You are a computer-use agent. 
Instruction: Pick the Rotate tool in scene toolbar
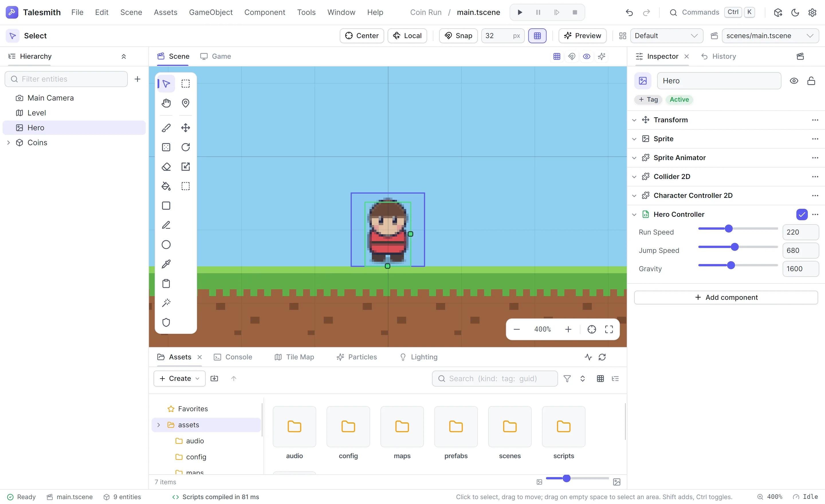186,147
